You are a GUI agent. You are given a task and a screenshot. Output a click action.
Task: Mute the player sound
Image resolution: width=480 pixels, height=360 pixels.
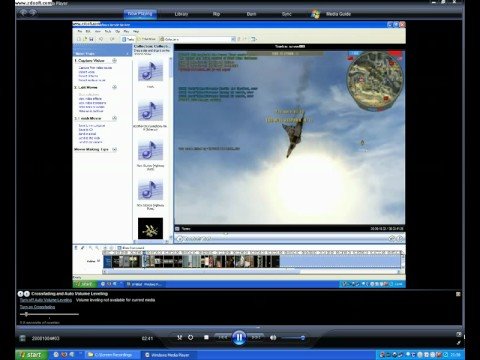[273, 338]
